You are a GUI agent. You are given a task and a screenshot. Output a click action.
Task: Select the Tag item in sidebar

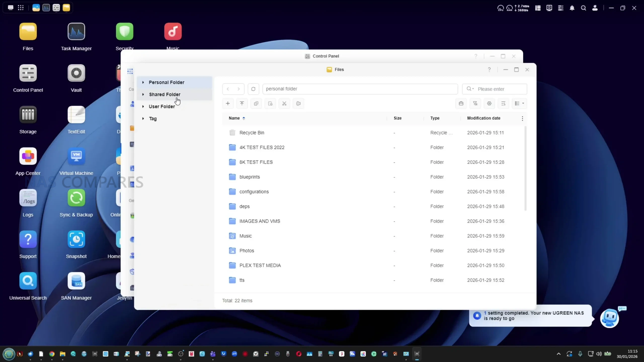(153, 119)
